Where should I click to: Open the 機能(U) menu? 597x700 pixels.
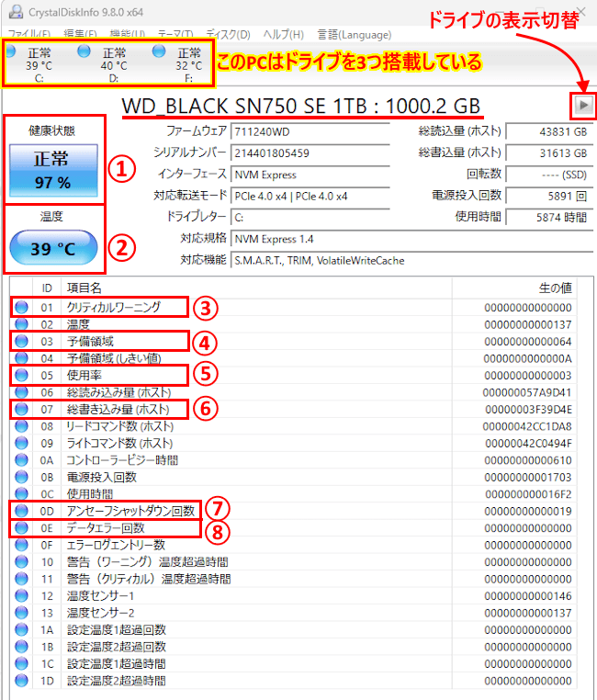click(127, 34)
